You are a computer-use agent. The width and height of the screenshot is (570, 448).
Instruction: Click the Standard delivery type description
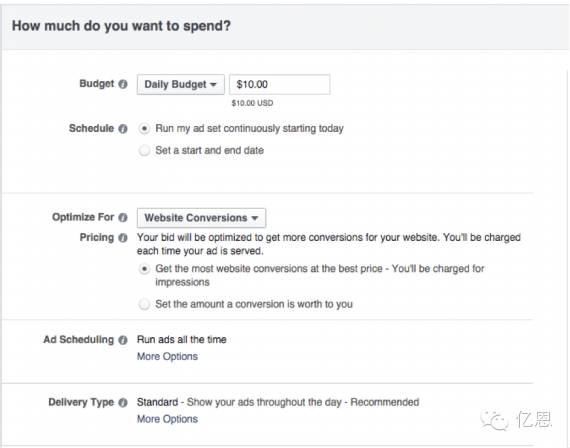pyautogui.click(x=278, y=402)
